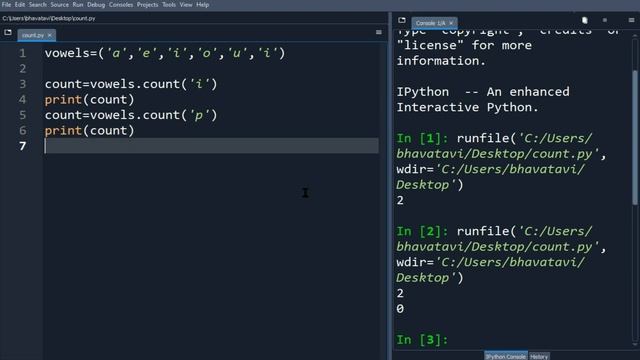Open the Debug menu
This screenshot has width=640, height=360.
(x=96, y=5)
